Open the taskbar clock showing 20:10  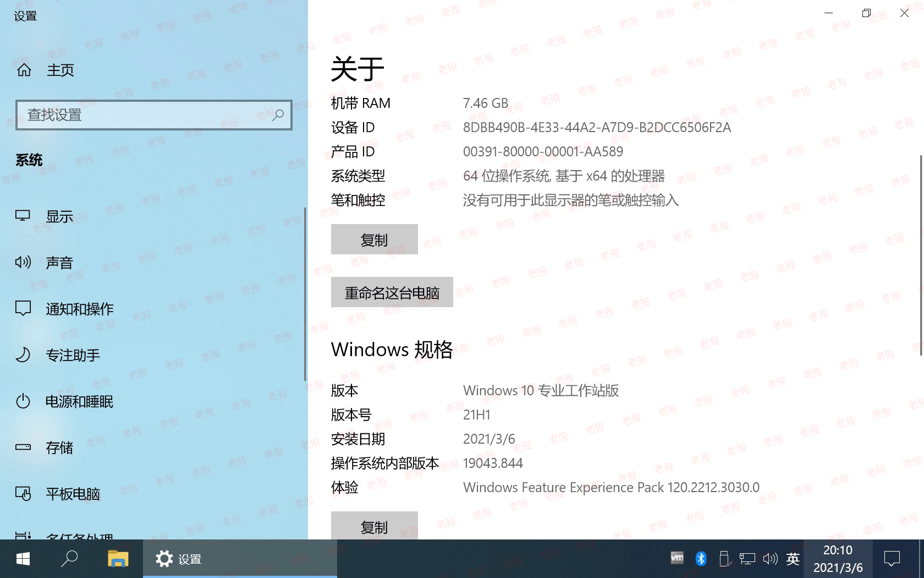pyautogui.click(x=838, y=559)
